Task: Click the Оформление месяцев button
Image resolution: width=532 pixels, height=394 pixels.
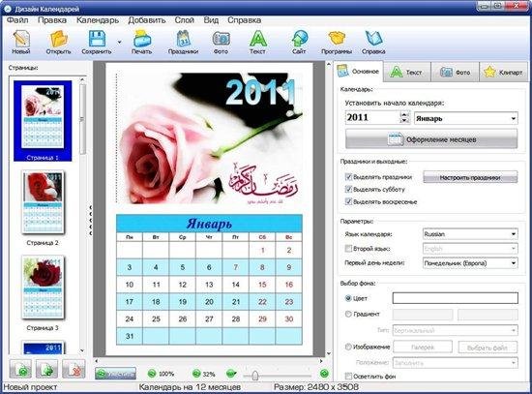Action: click(x=431, y=139)
